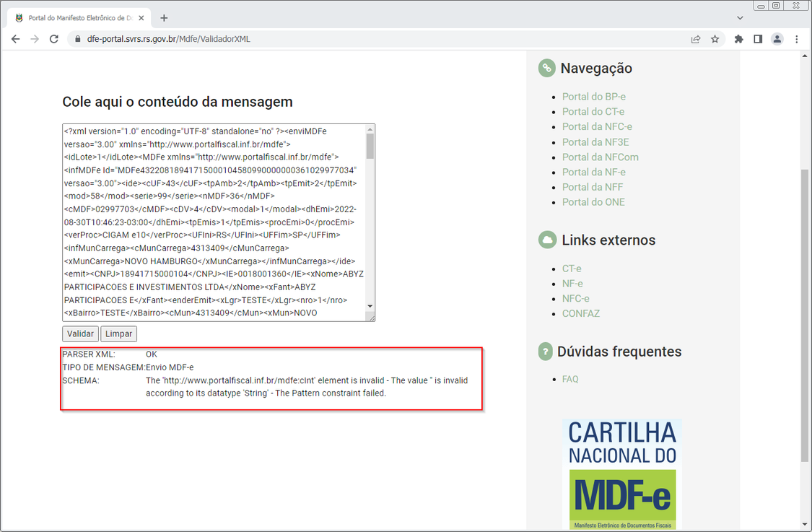The image size is (812, 532).
Task: Visit the CONFAZ external link
Action: [580, 313]
